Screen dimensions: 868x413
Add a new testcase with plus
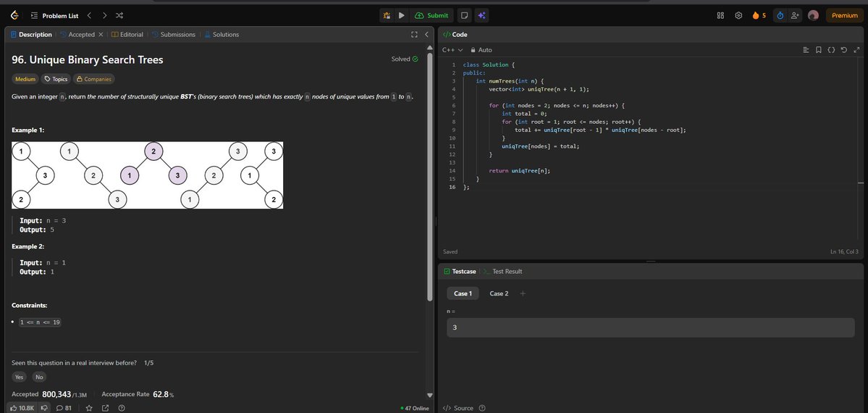(x=523, y=293)
